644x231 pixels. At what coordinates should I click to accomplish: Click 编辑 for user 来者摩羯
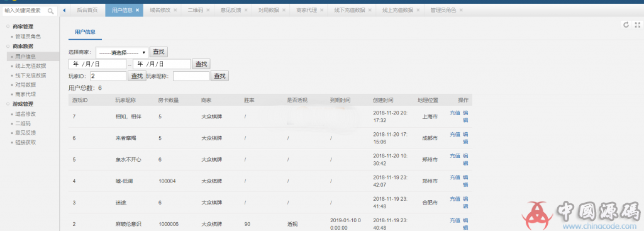pos(465,138)
